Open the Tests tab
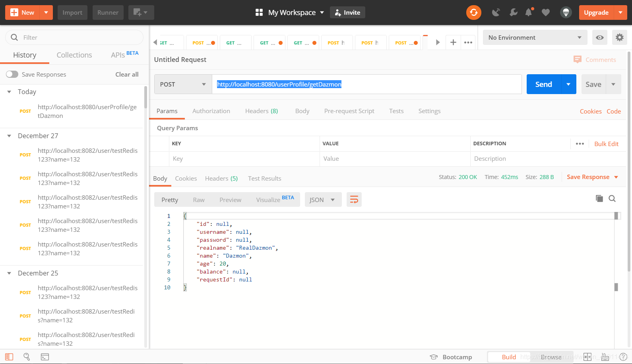632x364 pixels. point(396,111)
